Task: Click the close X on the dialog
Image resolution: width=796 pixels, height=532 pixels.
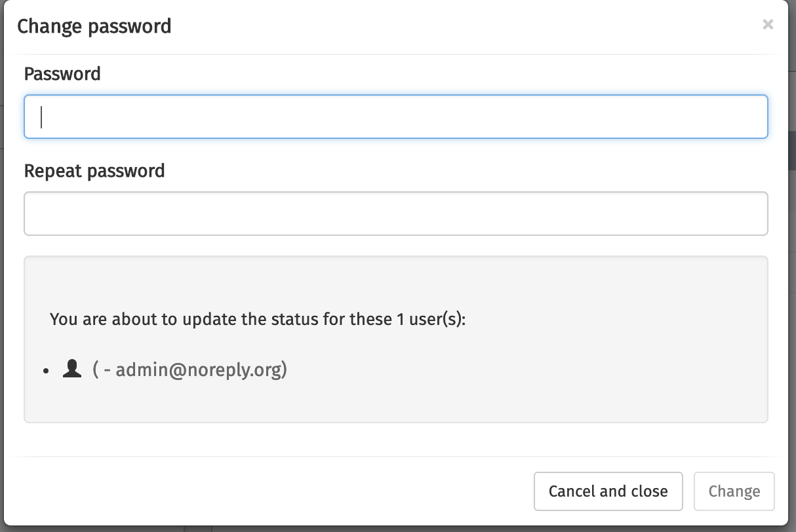Action: pos(768,25)
